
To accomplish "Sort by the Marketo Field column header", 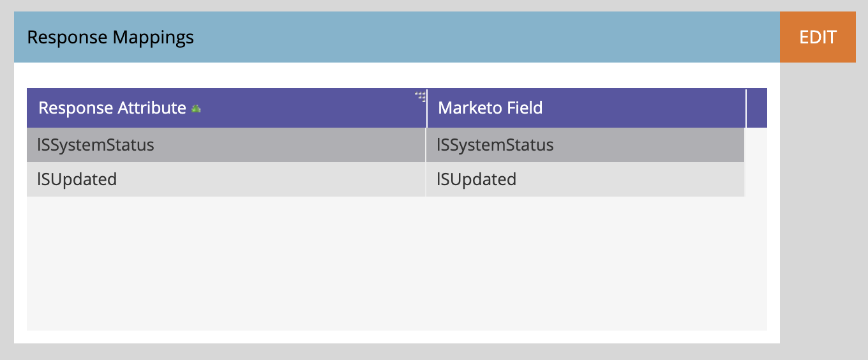I will pos(586,108).
